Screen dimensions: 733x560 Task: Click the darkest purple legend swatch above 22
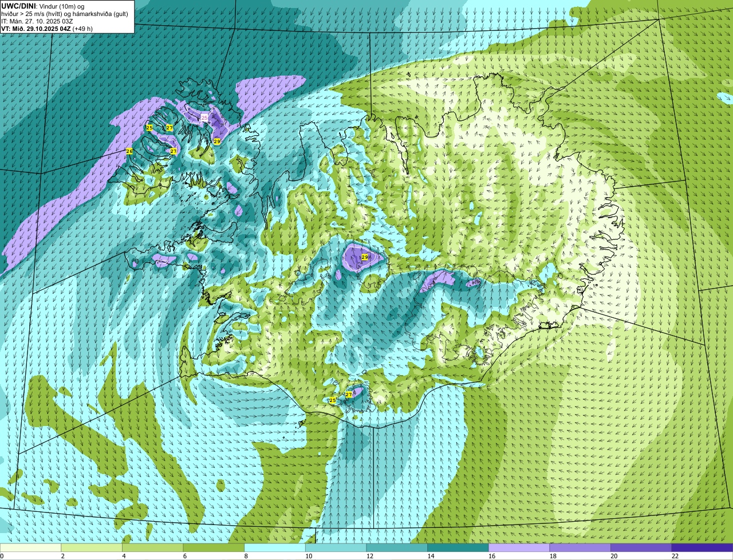702,547
